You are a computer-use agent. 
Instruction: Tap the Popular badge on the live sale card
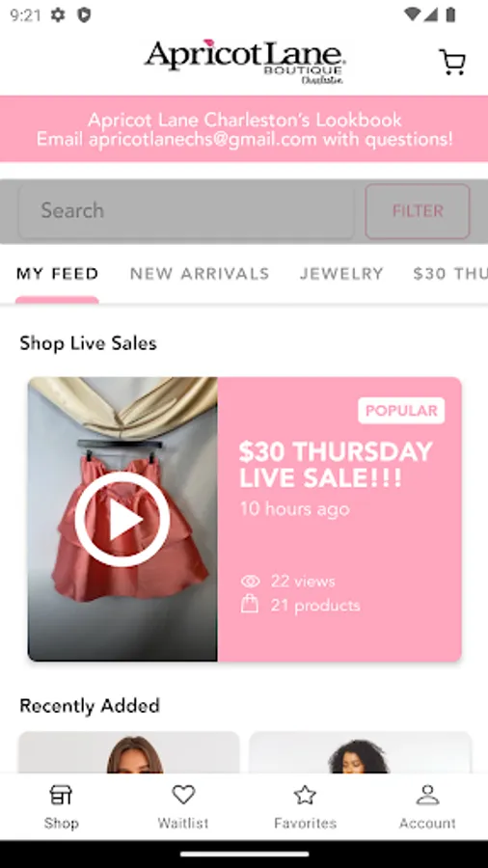(x=401, y=411)
